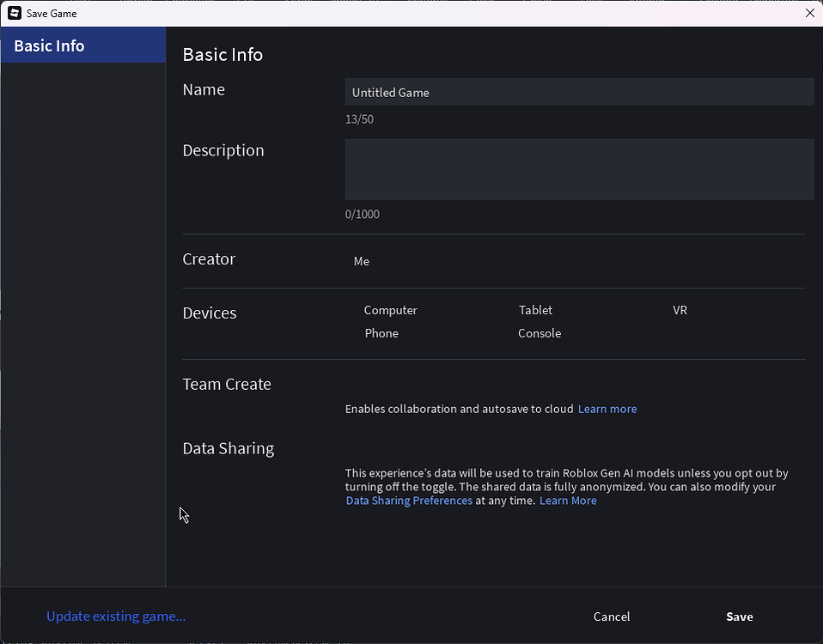823x644 pixels.
Task: Enable the Phone device option
Action: pos(381,333)
